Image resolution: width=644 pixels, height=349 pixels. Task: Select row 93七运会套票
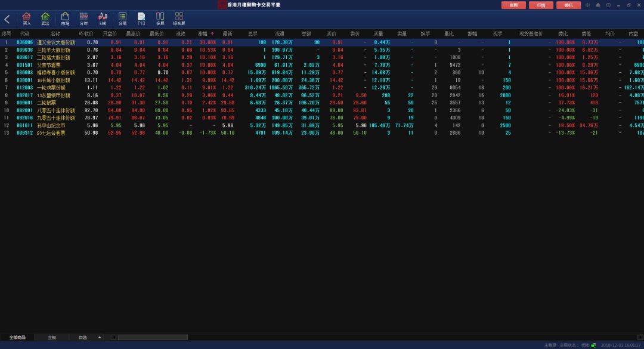click(x=322, y=133)
